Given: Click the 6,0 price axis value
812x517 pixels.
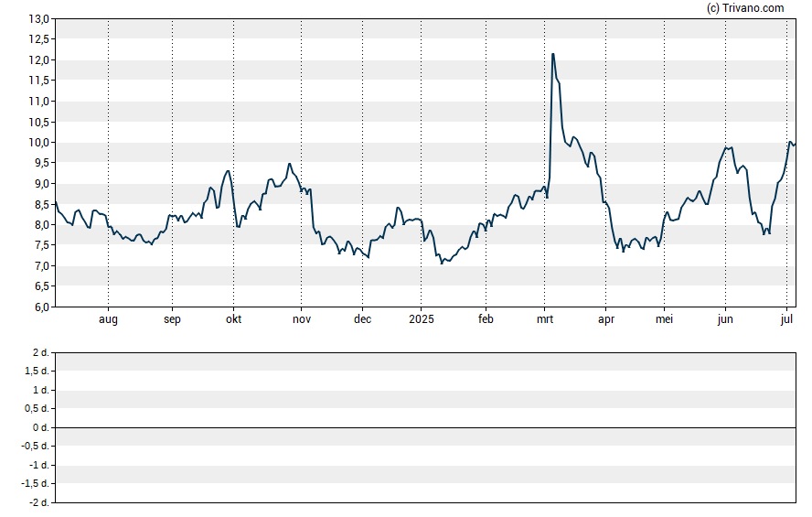Looking at the screenshot, I should point(42,307).
